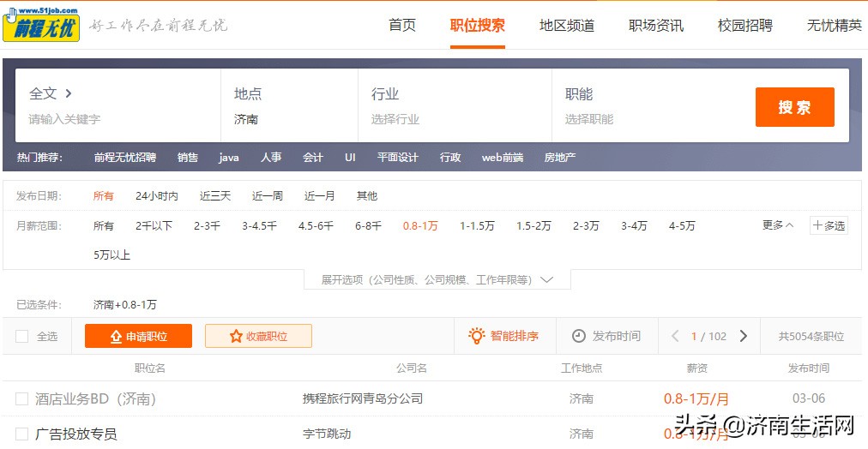Filter publish date by 近三天

(215, 195)
